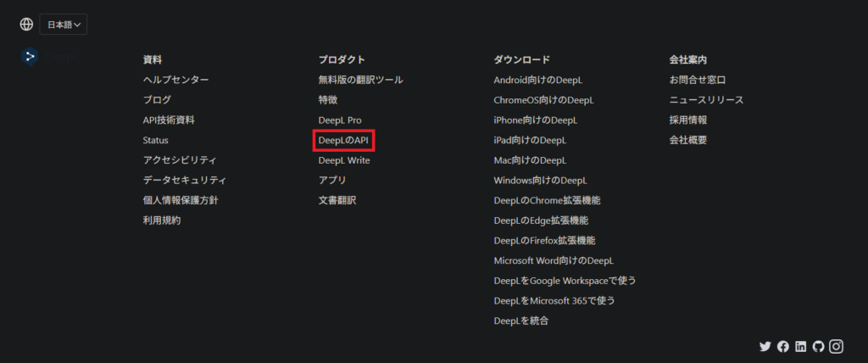Image resolution: width=868 pixels, height=363 pixels.
Task: Open DeepLのEdge拡張機能 link
Action: (x=542, y=221)
